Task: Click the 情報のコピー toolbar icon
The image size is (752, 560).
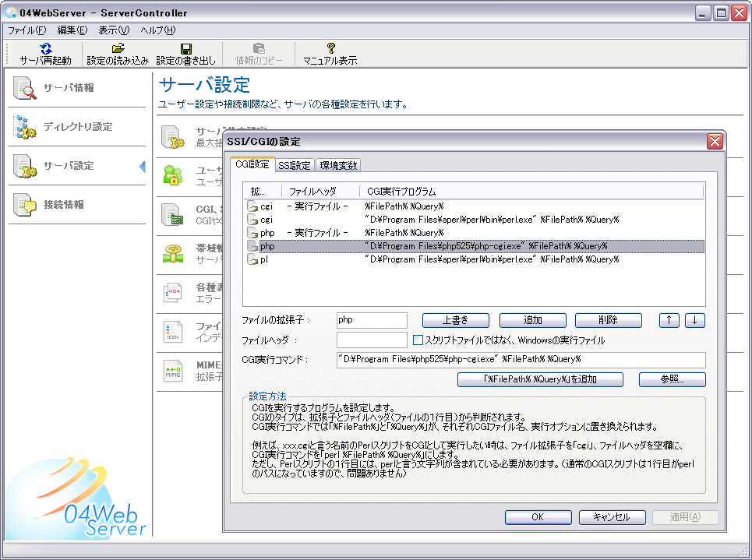Action: 259,54
